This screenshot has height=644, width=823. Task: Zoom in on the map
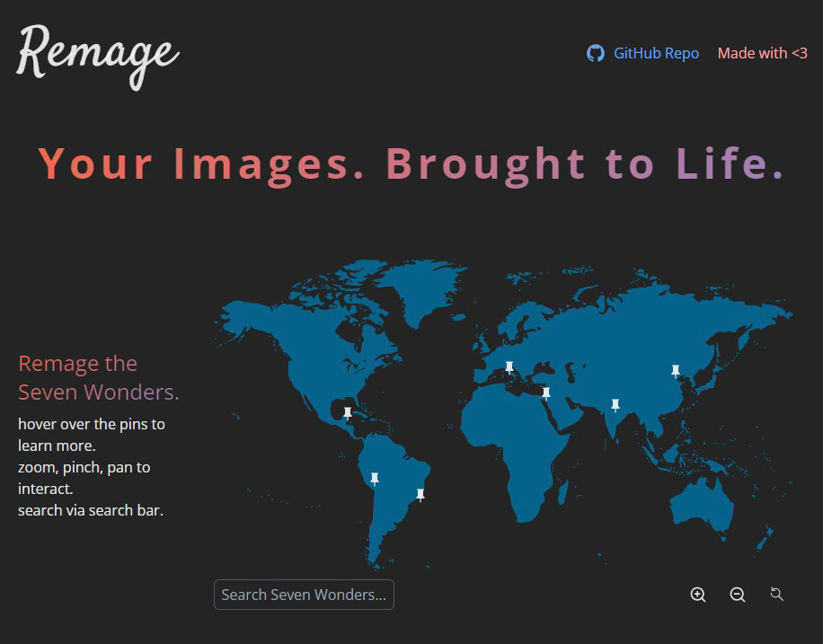coord(697,594)
